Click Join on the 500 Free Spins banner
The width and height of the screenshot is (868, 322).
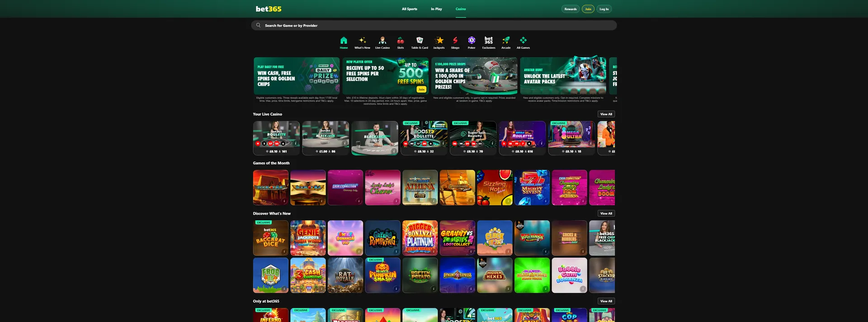point(421,89)
